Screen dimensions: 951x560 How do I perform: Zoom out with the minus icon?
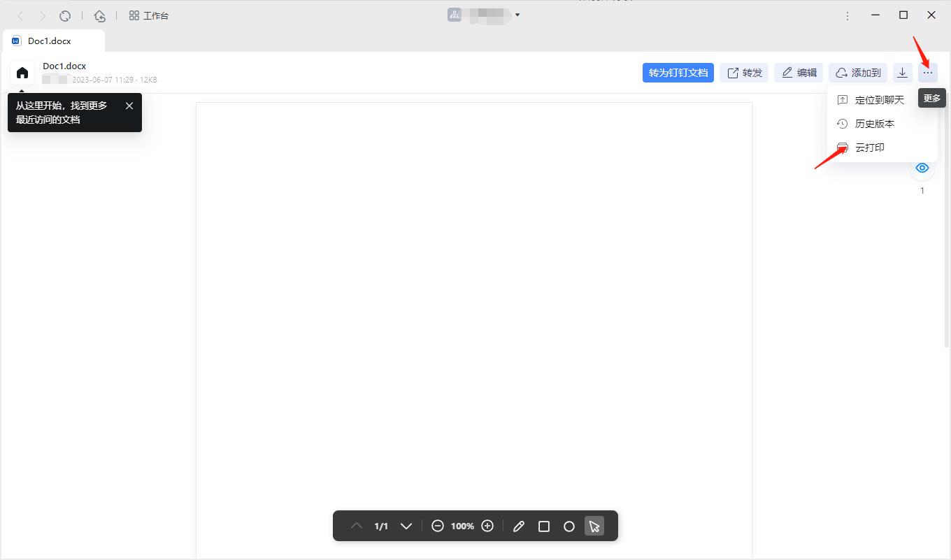(438, 526)
